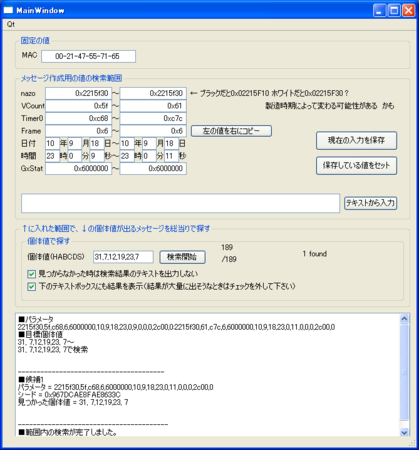This screenshot has height=450, width=419.
Task: Focus the large empty text input box
Action: tap(180, 203)
